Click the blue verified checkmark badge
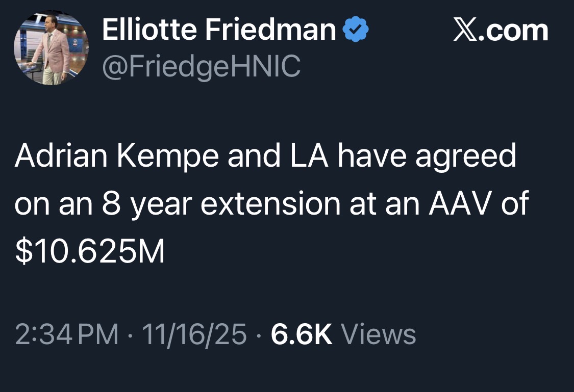This screenshot has height=392, width=574. click(355, 31)
